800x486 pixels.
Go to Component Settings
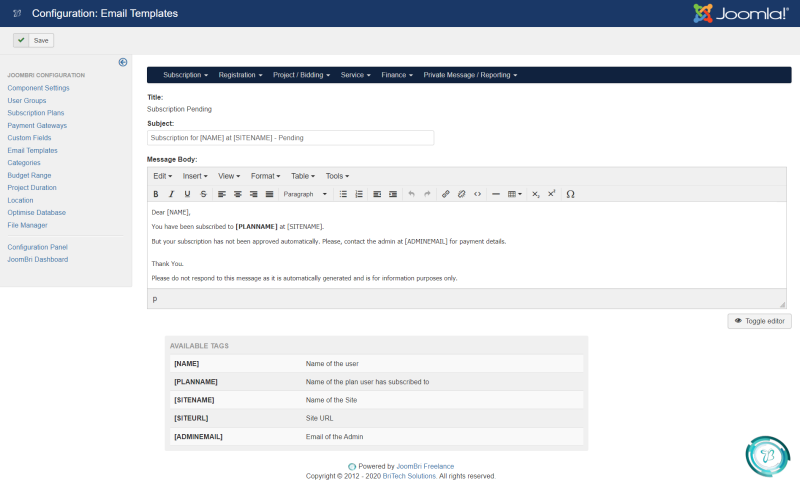38,88
